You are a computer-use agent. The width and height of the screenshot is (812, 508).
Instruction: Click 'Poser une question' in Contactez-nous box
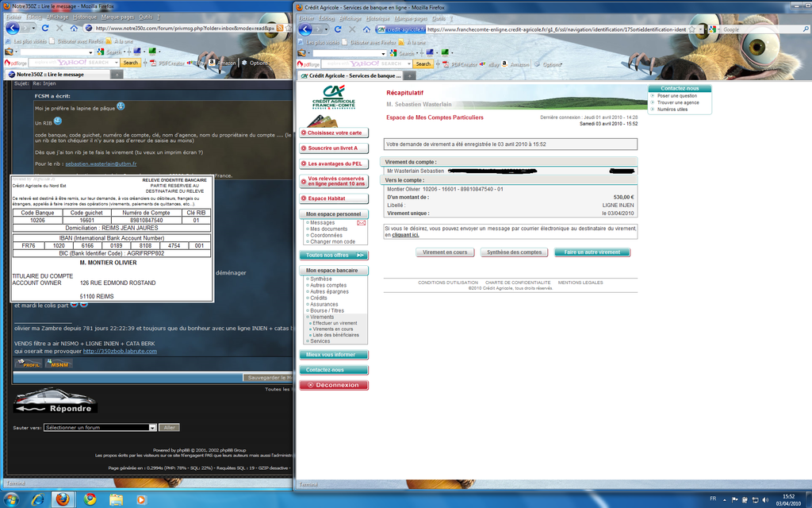click(677, 96)
